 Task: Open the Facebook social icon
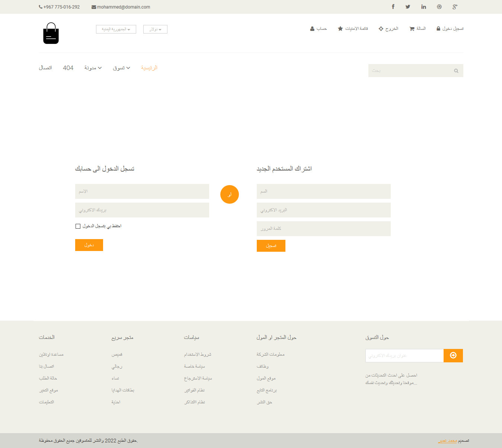click(x=393, y=7)
